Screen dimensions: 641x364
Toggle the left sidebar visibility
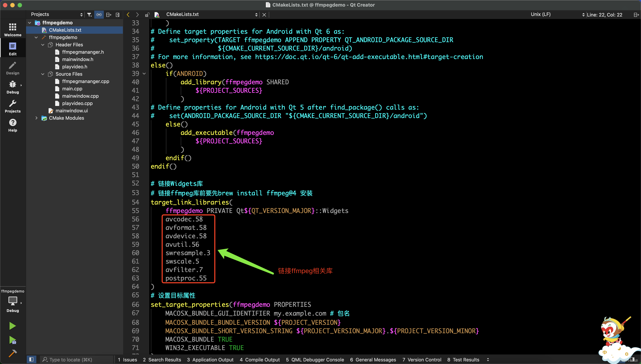pyautogui.click(x=31, y=359)
